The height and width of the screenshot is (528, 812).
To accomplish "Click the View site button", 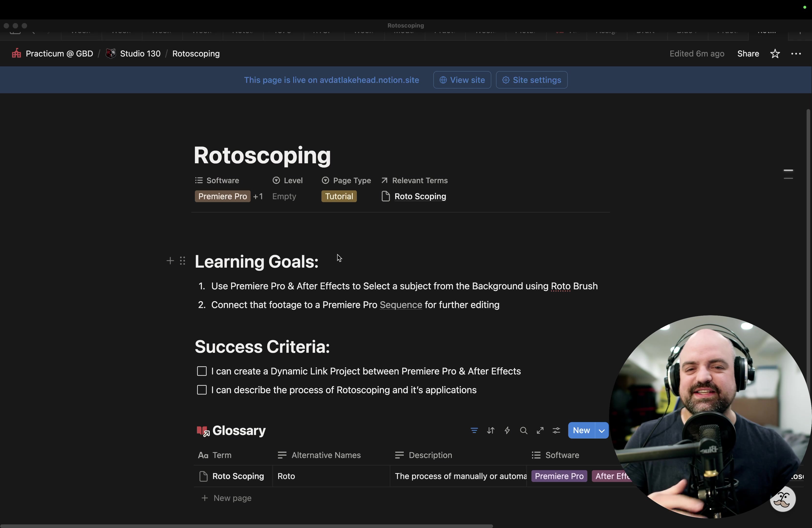I will click(x=462, y=80).
